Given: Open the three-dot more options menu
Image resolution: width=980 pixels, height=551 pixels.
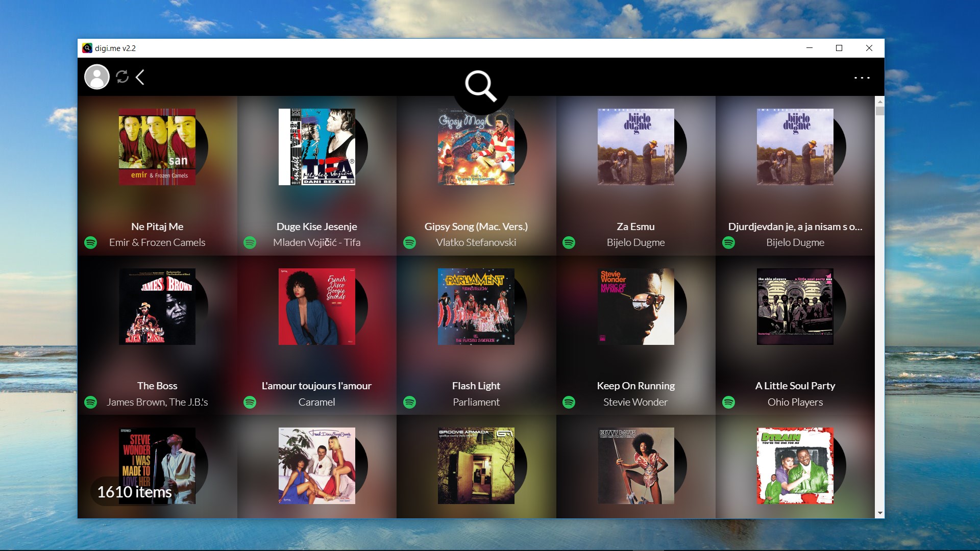Looking at the screenshot, I should (862, 78).
